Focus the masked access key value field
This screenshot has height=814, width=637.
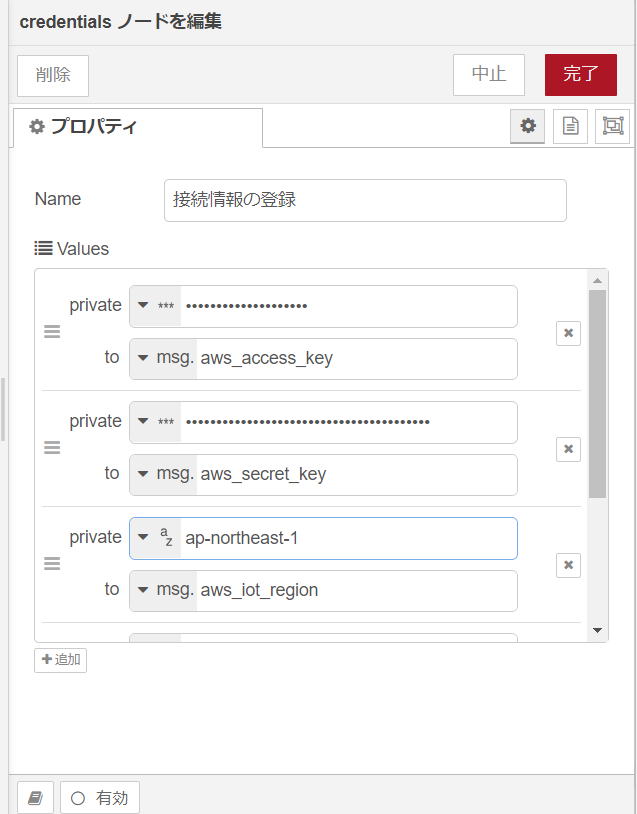coord(348,306)
